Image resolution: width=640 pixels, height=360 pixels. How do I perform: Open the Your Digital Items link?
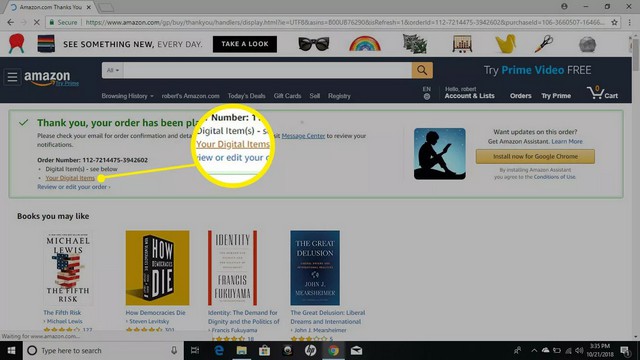70,178
